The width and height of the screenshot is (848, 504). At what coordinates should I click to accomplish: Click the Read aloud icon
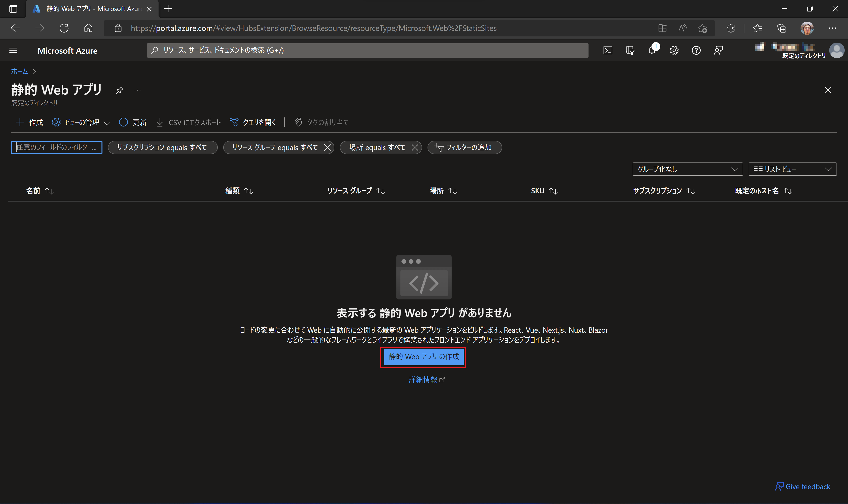tap(682, 28)
